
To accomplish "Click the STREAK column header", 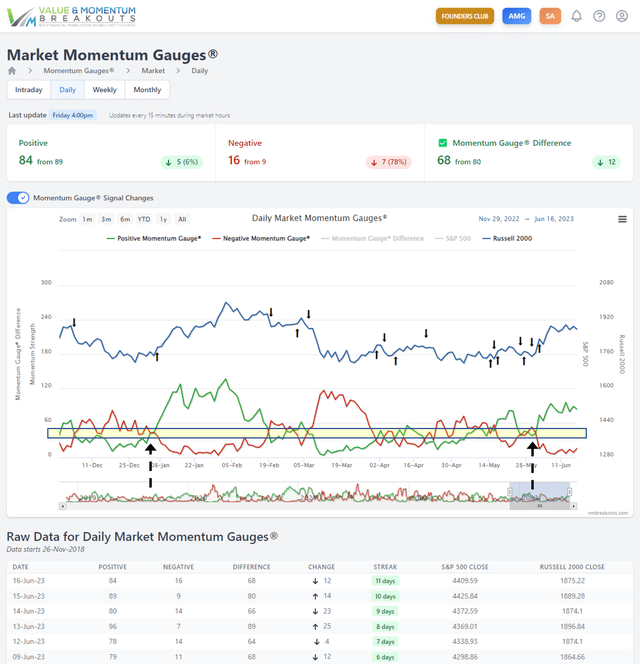I will coord(385,567).
